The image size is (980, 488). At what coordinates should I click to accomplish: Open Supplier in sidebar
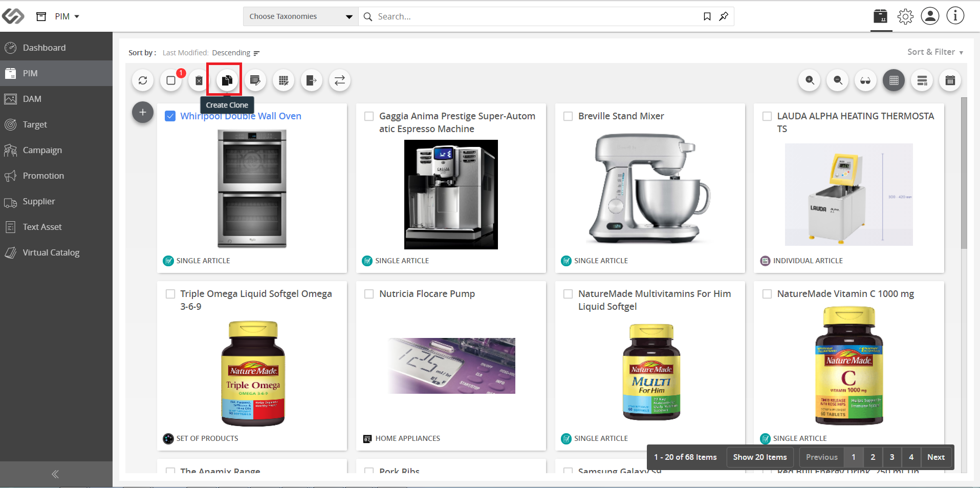point(56,201)
